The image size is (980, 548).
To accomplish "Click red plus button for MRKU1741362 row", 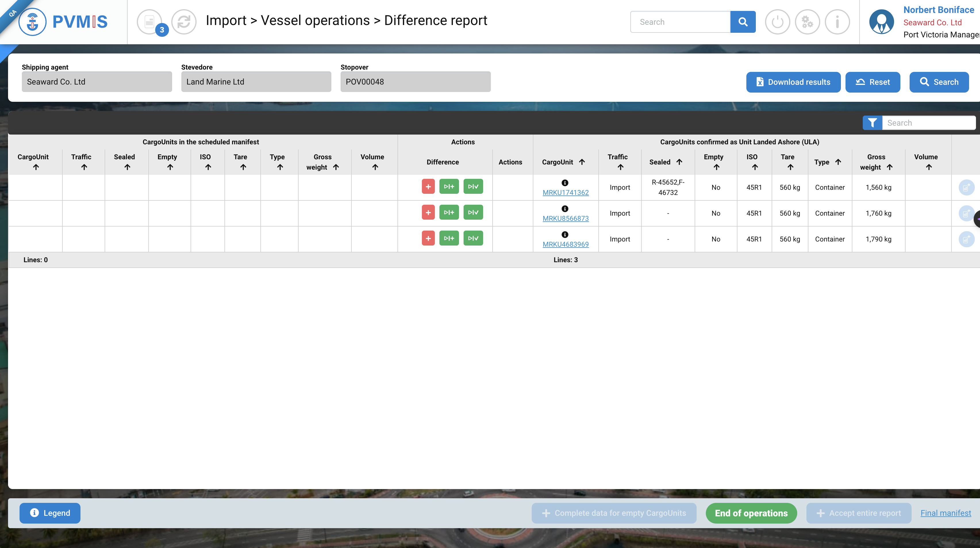I will [428, 187].
